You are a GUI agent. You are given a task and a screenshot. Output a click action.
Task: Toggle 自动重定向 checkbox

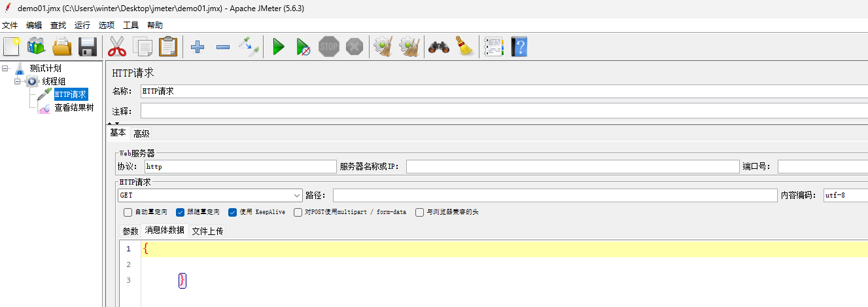(128, 212)
